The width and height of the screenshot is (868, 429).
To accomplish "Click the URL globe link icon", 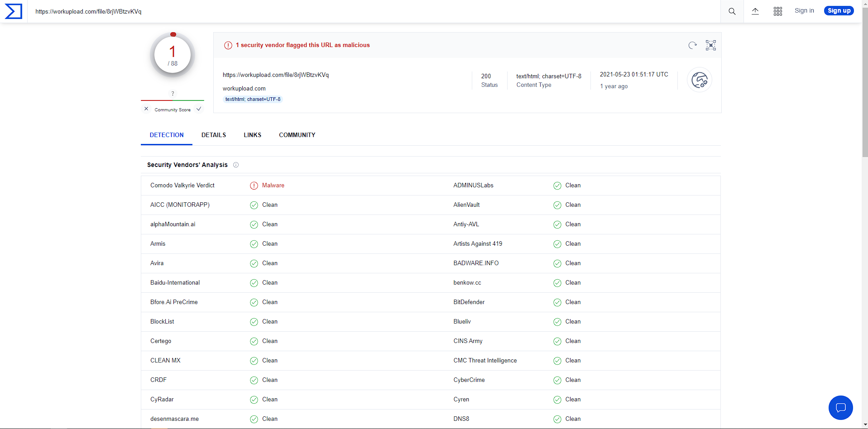I will point(700,80).
